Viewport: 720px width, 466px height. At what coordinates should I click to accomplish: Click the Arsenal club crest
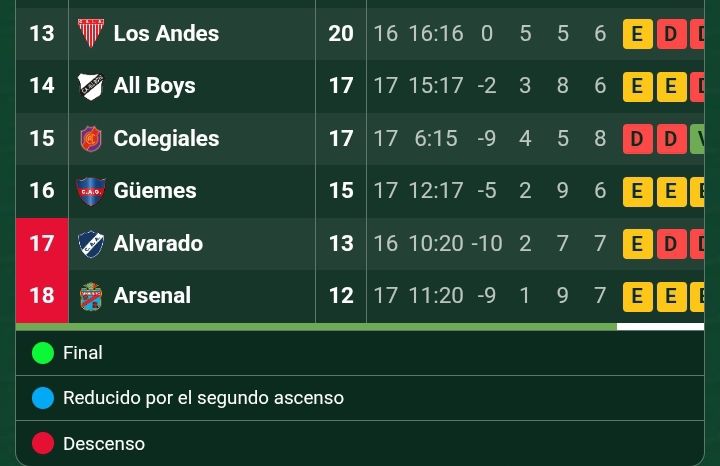coord(90,296)
